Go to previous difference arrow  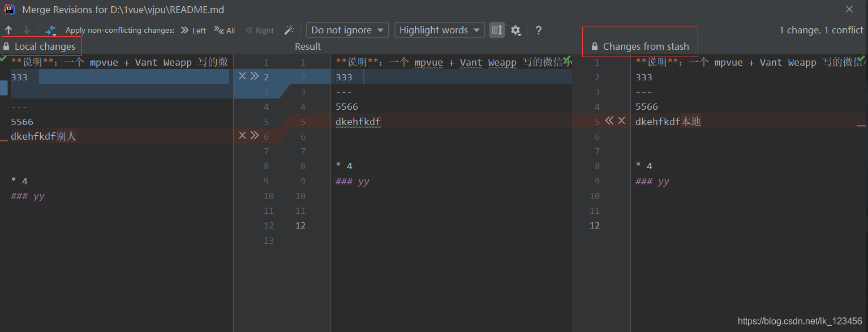pos(8,31)
